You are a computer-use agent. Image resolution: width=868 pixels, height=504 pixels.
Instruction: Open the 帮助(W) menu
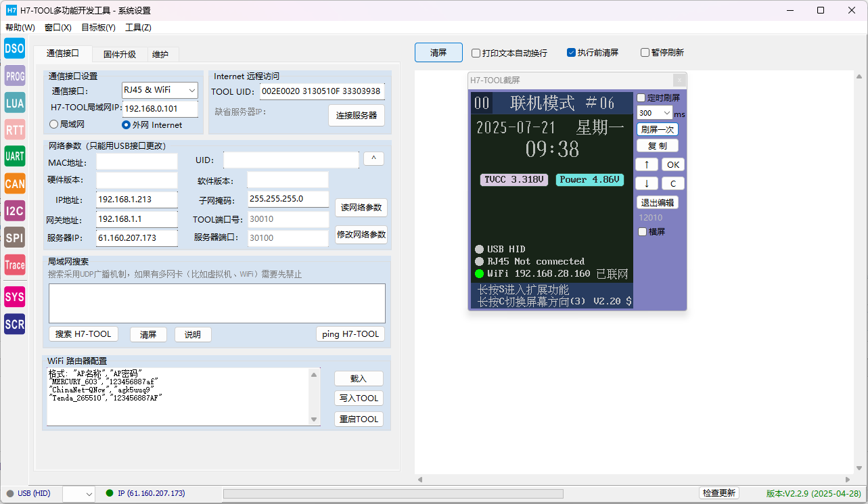pos(20,28)
